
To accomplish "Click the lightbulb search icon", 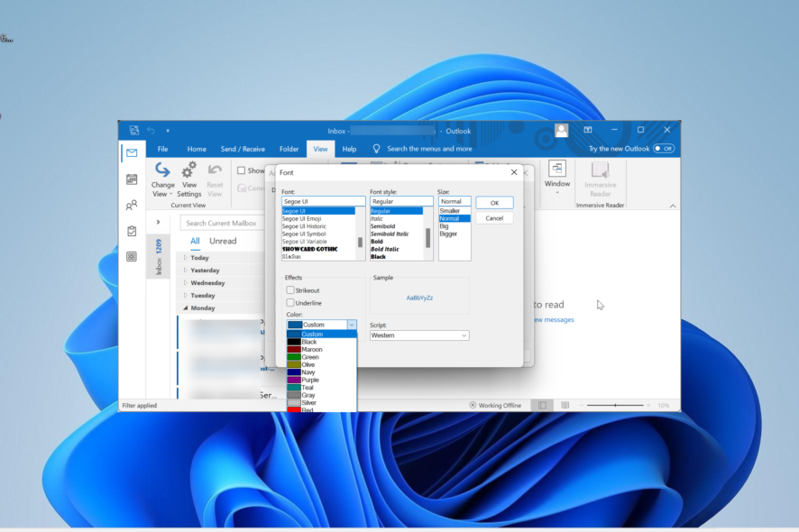I will pos(376,149).
